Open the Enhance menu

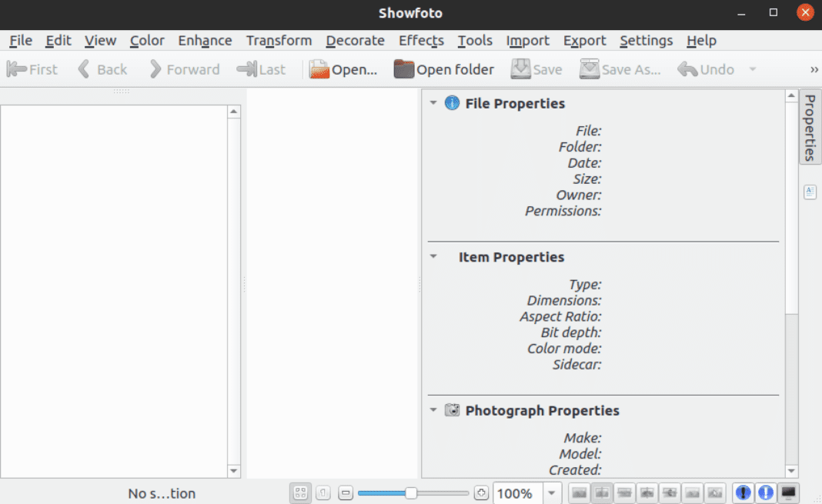point(205,40)
